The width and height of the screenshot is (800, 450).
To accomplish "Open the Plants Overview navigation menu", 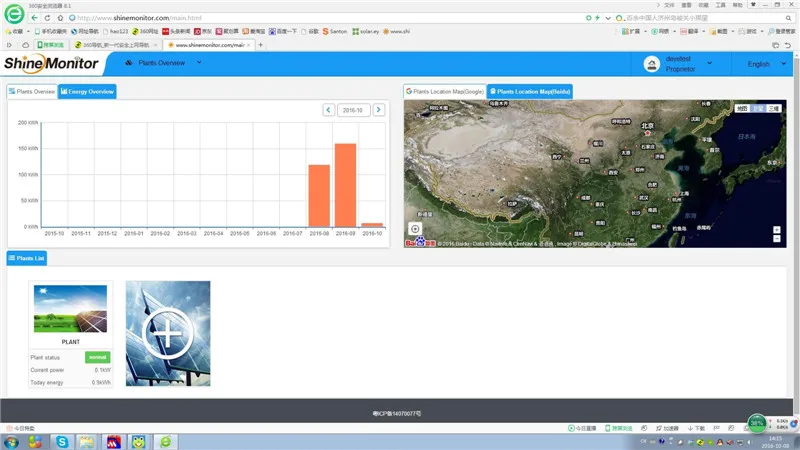I will [x=163, y=63].
